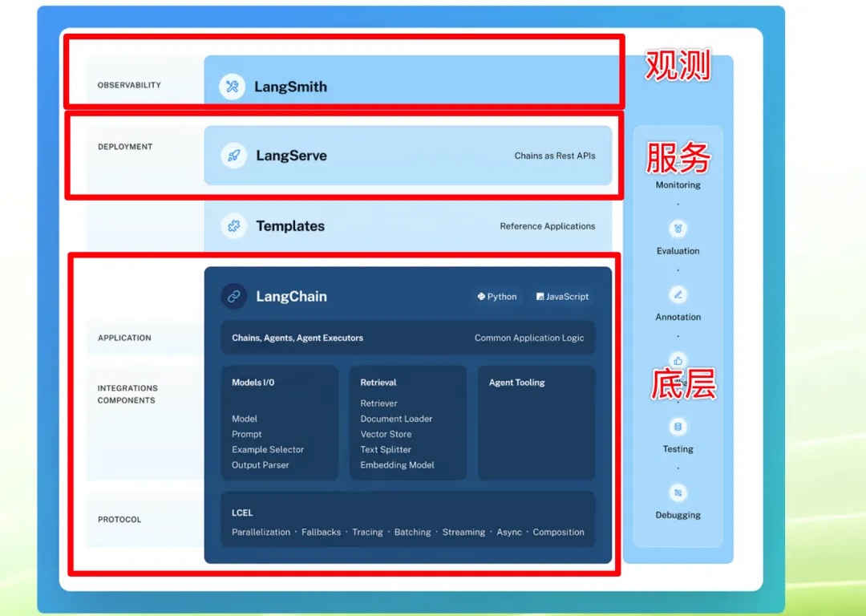Click the Annotation label
Image resolution: width=866 pixels, height=616 pixels.
click(678, 317)
